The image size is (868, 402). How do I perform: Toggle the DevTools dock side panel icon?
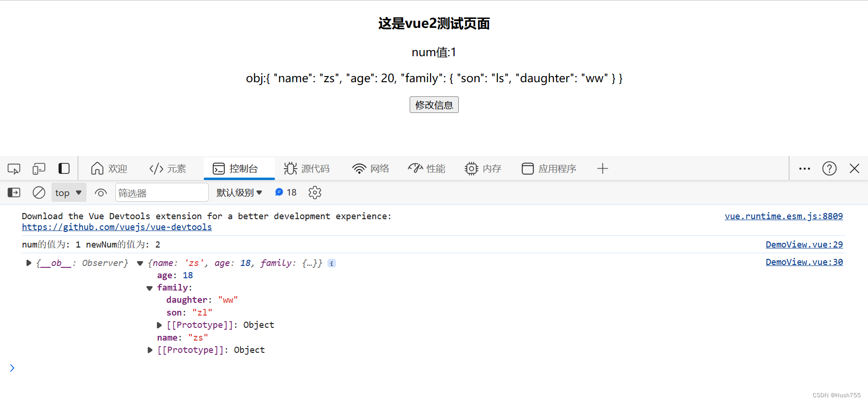pyautogui.click(x=64, y=169)
